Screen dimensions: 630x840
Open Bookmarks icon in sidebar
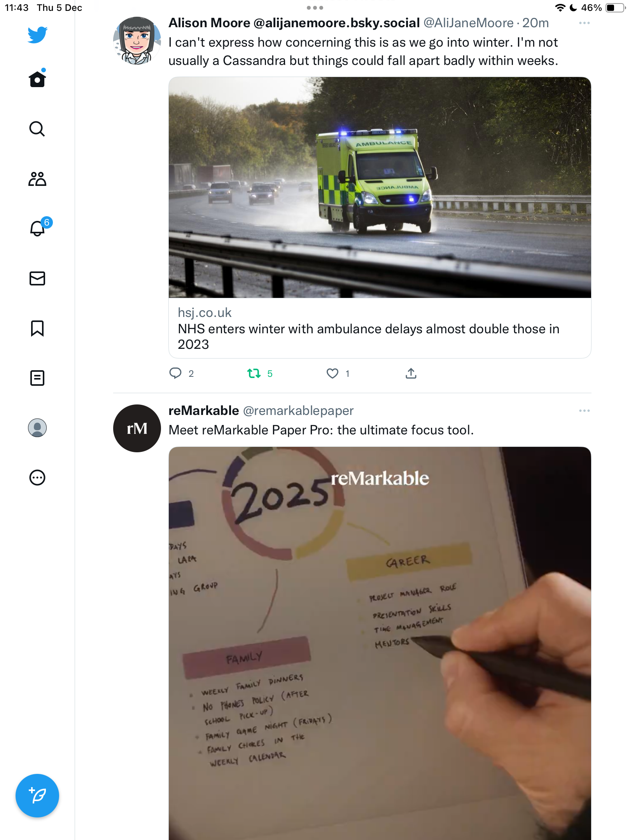[37, 328]
